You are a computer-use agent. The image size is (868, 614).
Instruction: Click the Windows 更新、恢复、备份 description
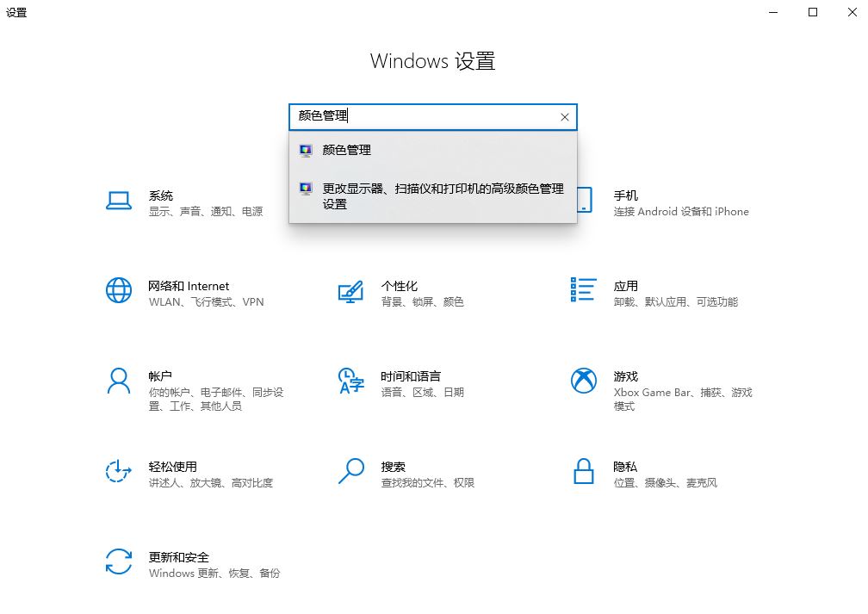point(214,573)
